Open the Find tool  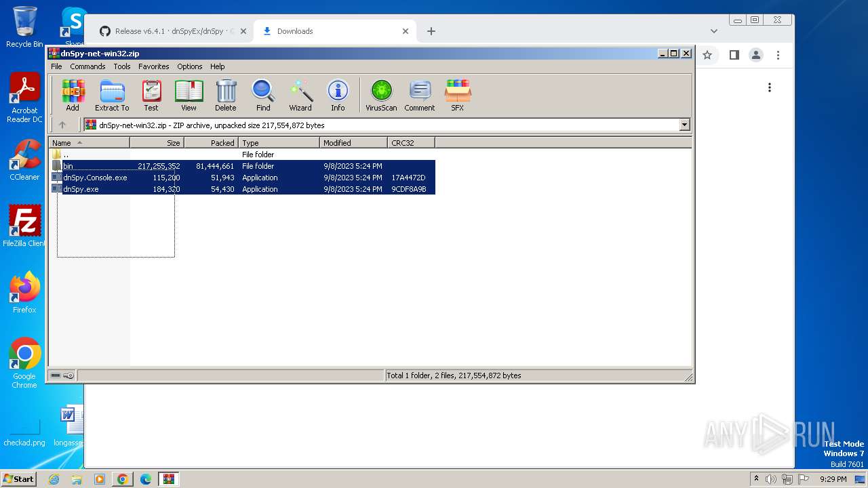click(263, 96)
